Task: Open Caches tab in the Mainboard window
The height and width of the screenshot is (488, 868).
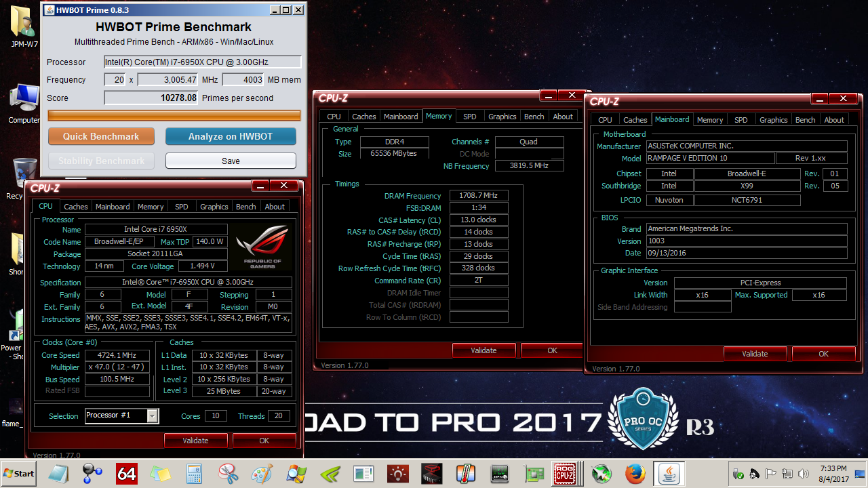Action: tap(635, 120)
